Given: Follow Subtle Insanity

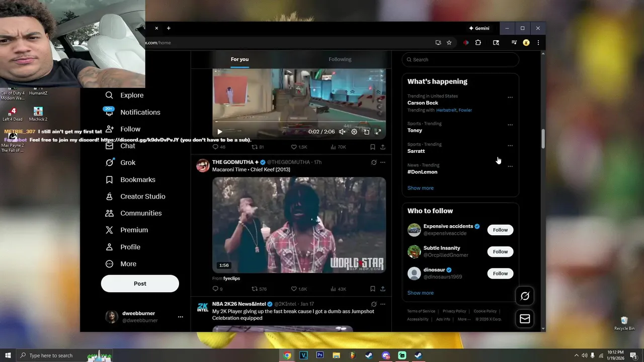Looking at the screenshot, I should click(500, 251).
